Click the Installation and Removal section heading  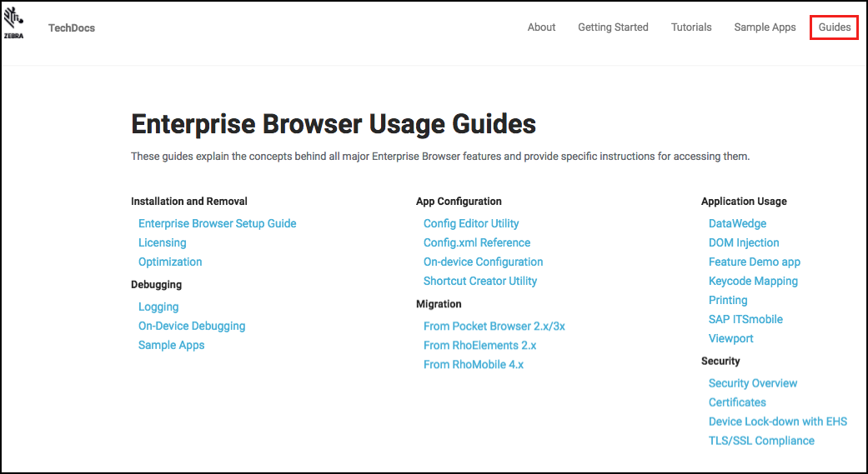188,202
